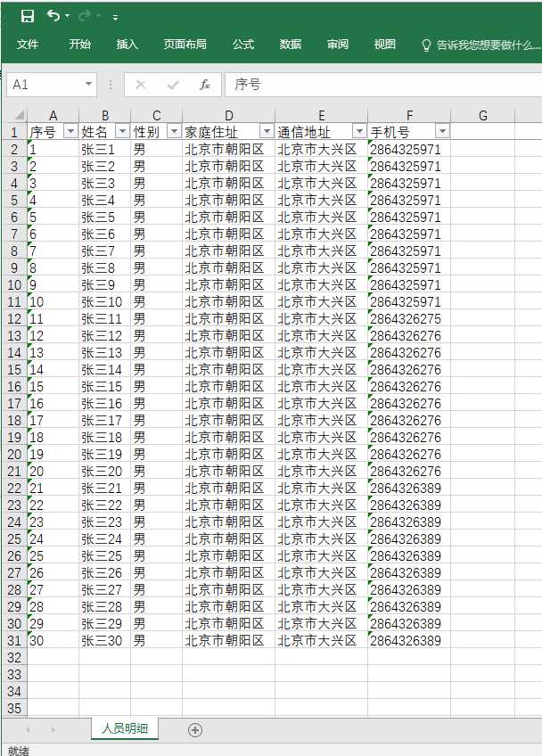Image resolution: width=542 pixels, height=756 pixels.
Task: Select column A header
Action: pyautogui.click(x=53, y=115)
